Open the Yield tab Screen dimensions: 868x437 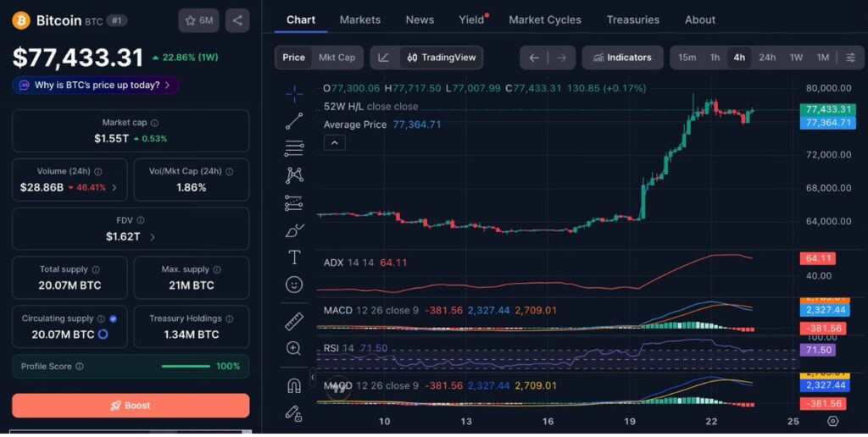(471, 20)
